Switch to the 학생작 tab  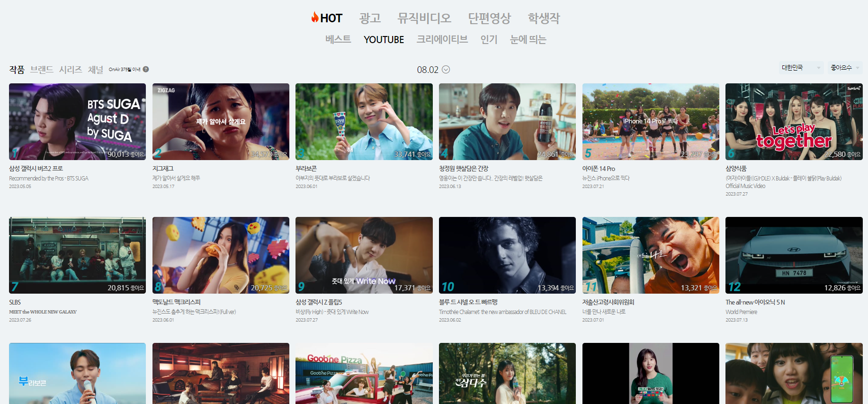pyautogui.click(x=544, y=18)
